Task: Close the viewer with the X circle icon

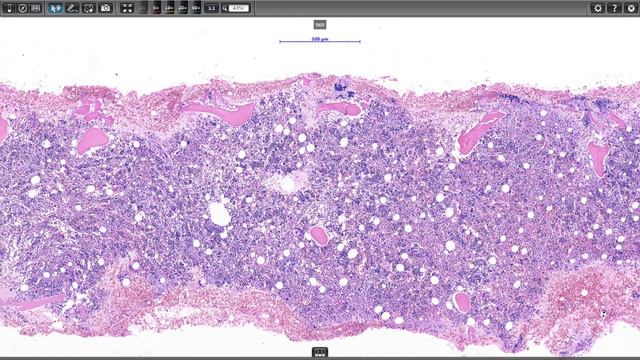Action: 631,8
